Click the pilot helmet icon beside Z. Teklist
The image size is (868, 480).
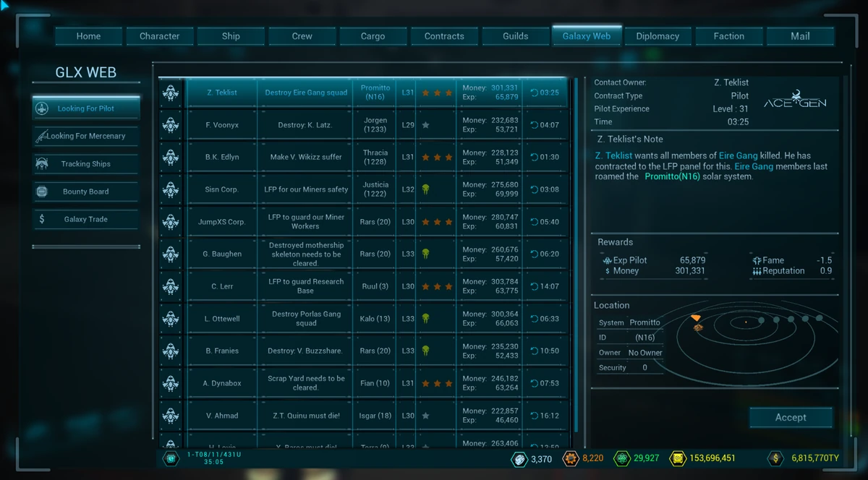pos(171,92)
